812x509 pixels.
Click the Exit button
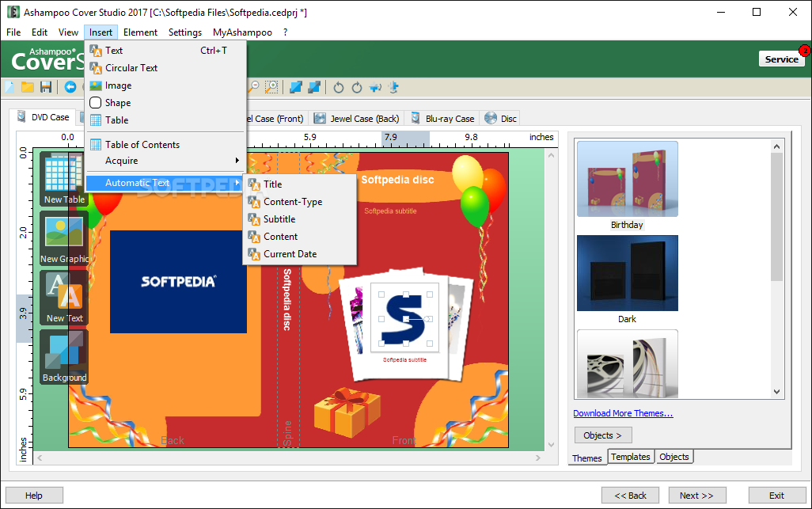pyautogui.click(x=776, y=496)
